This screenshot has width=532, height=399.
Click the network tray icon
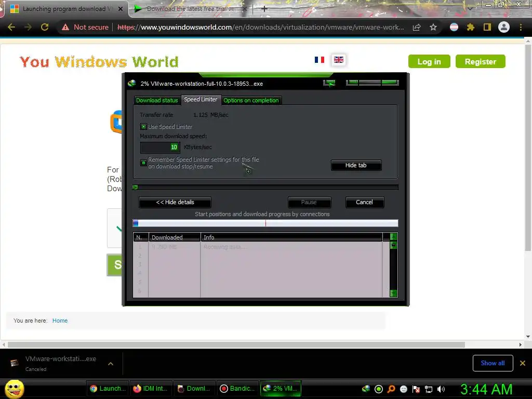[429, 389]
